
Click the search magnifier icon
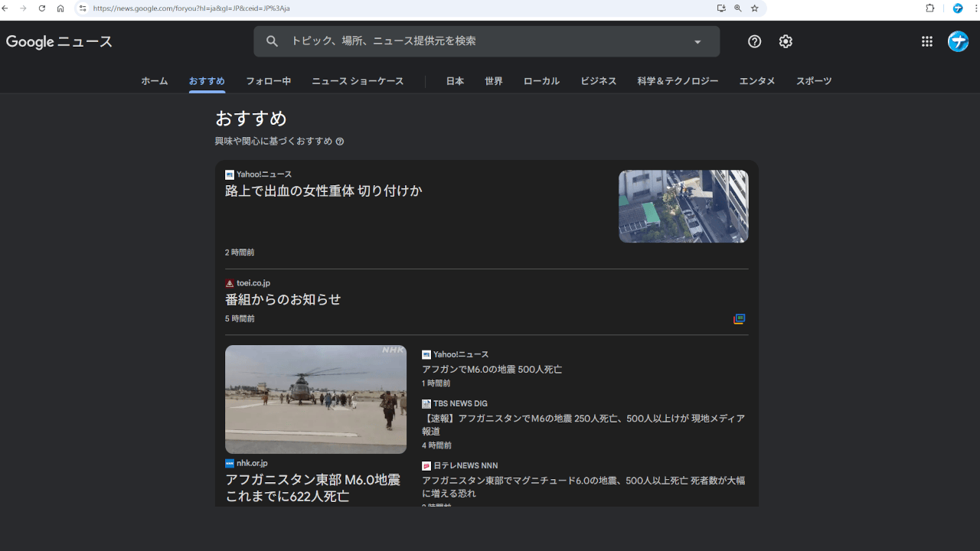pos(272,41)
